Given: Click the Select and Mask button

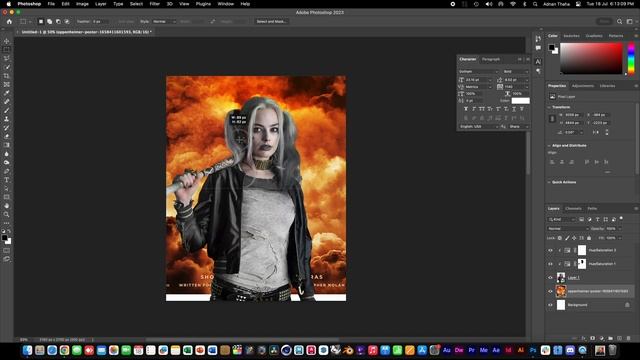Looking at the screenshot, I should click(271, 21).
